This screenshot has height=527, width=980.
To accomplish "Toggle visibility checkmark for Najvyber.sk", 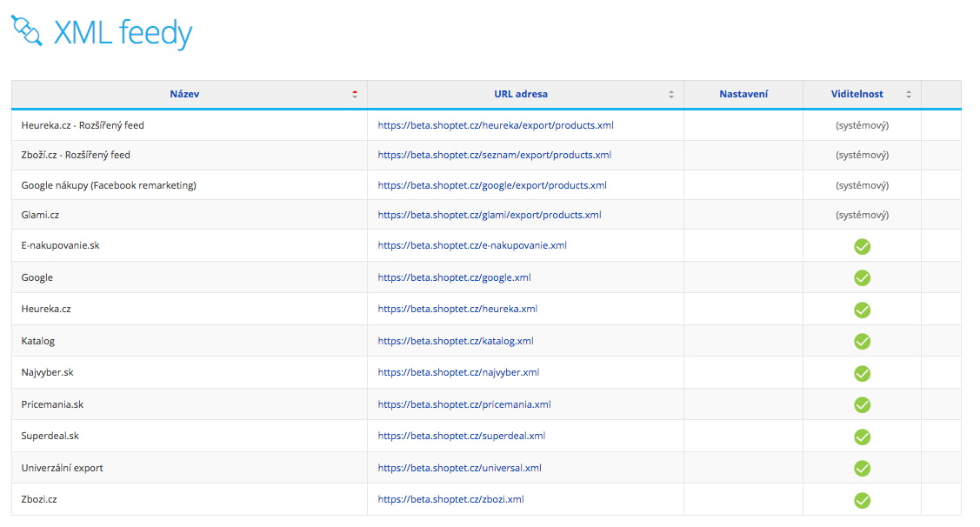I will click(x=862, y=373).
